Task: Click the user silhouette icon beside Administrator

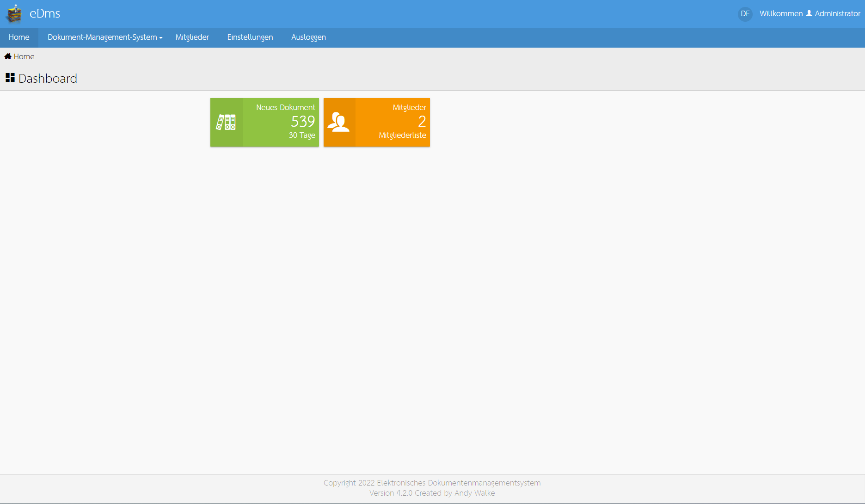Action: pos(809,13)
